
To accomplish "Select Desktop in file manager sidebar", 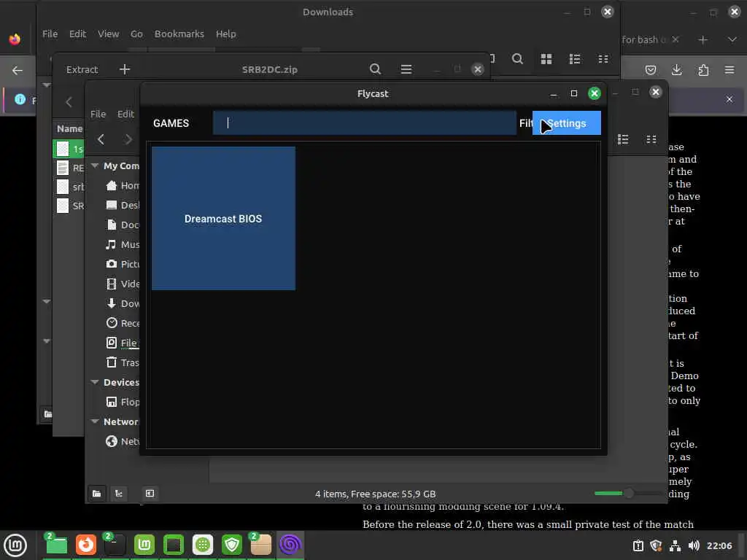I will click(x=123, y=205).
